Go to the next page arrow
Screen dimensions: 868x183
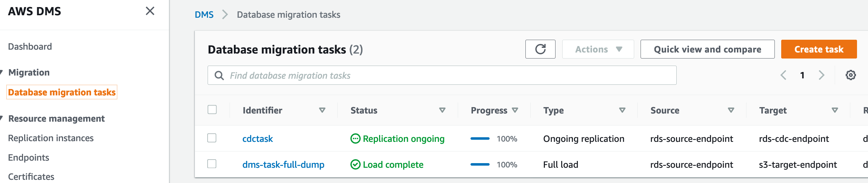pos(821,75)
